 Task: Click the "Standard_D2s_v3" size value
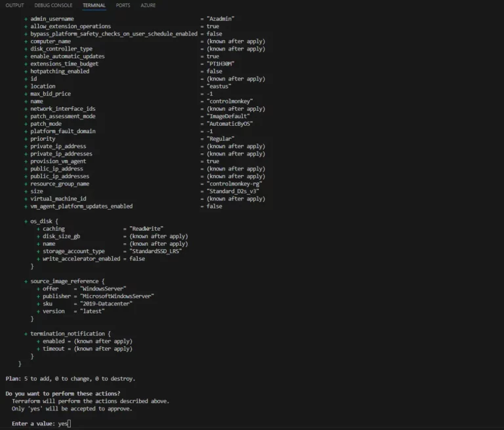coord(233,191)
